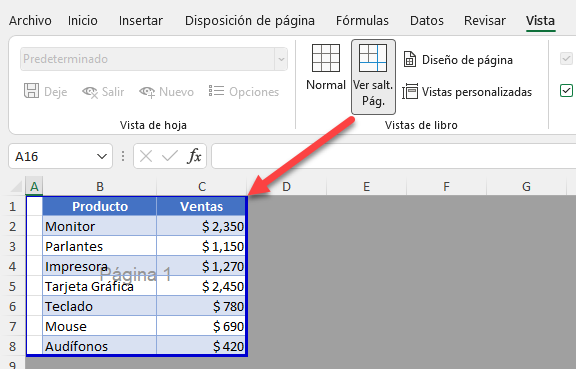Image resolution: width=576 pixels, height=369 pixels.
Task: Click the Deje sheet view save icon
Action: click(31, 91)
